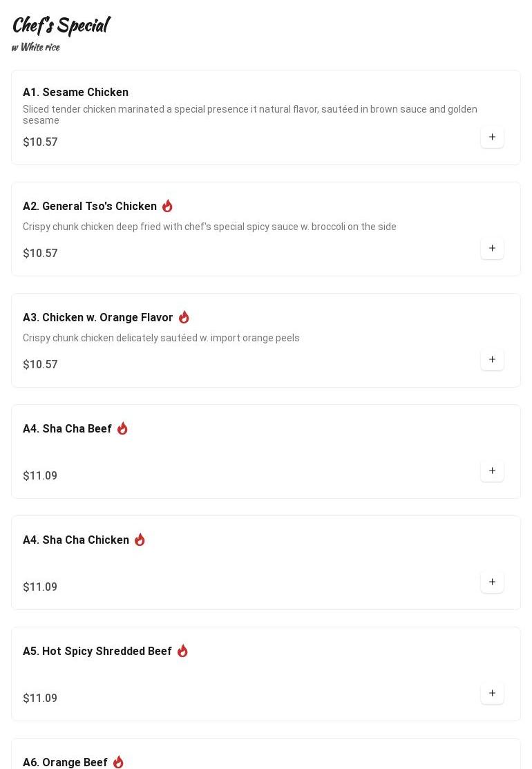Open the A2. General Tso's Chicken title

pos(90,206)
